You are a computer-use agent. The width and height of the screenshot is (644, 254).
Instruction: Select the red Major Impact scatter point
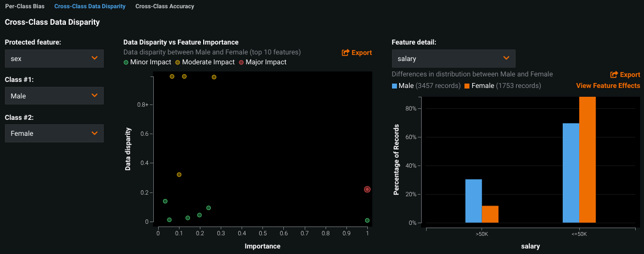(367, 189)
